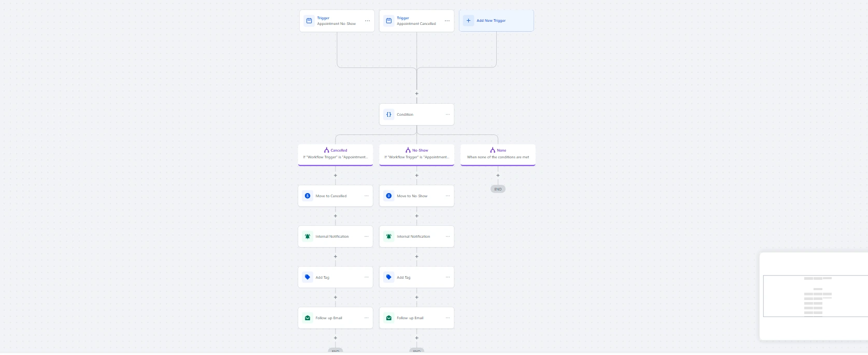Click the Appointment No-Show trigger calendar icon
The height and width of the screenshot is (355, 868).
309,21
